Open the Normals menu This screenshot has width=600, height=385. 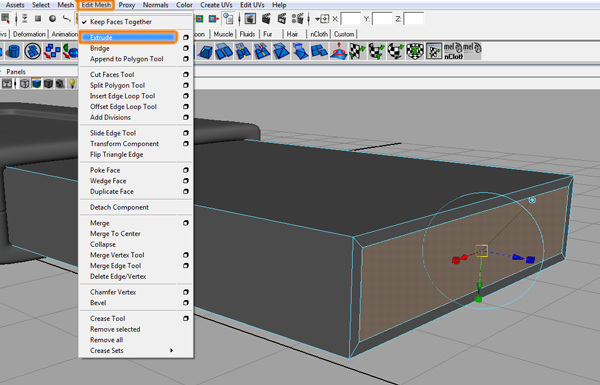point(155,5)
